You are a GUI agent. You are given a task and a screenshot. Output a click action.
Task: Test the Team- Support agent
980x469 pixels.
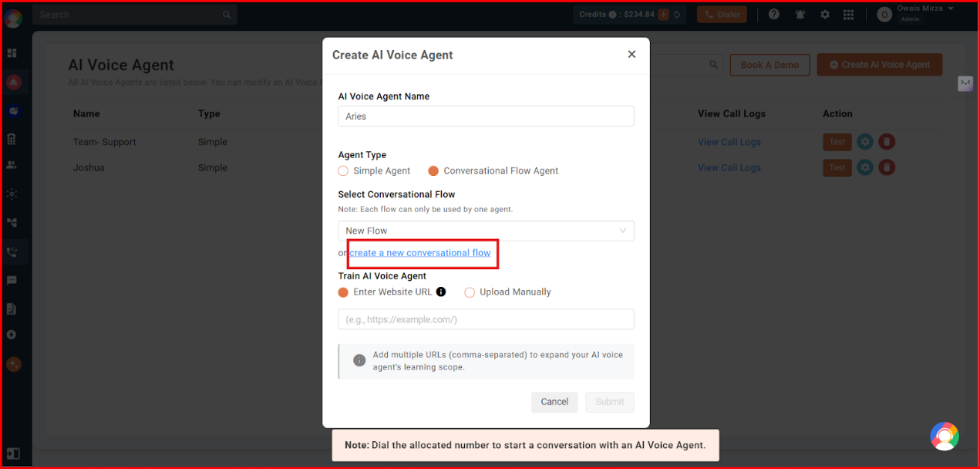(x=837, y=142)
